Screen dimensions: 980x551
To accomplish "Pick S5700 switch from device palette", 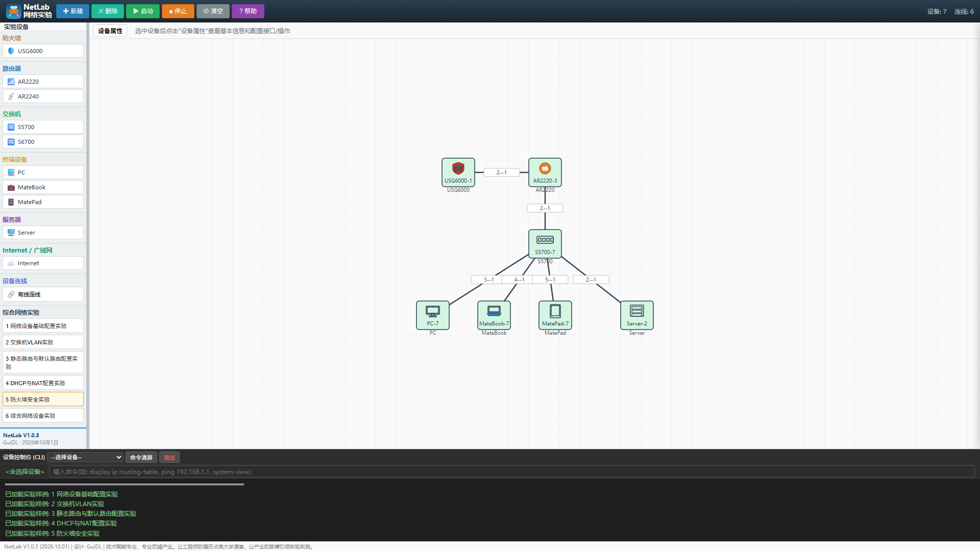I will (43, 127).
